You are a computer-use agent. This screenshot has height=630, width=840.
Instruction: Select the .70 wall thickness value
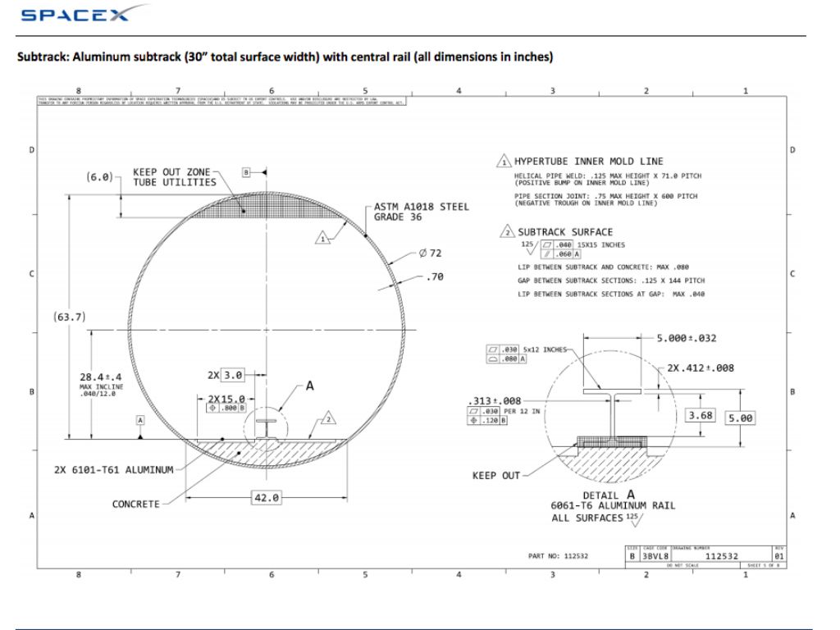(435, 277)
